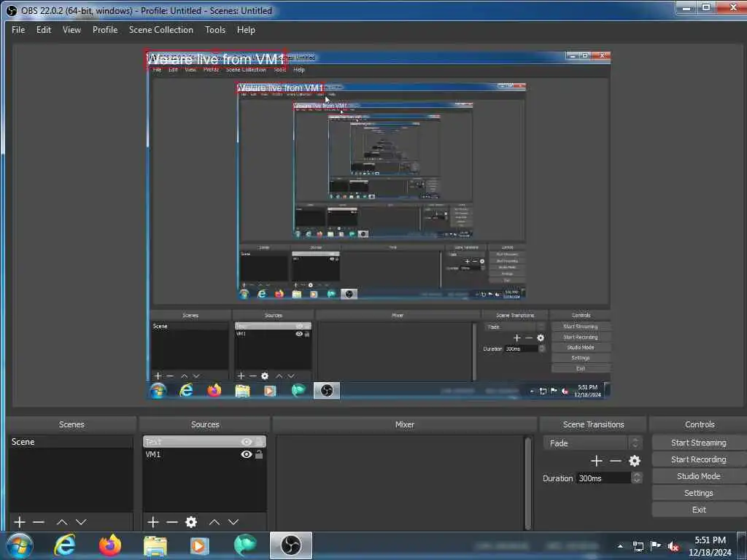Toggle lock on Text source
The height and width of the screenshot is (560, 747).
pyautogui.click(x=259, y=442)
